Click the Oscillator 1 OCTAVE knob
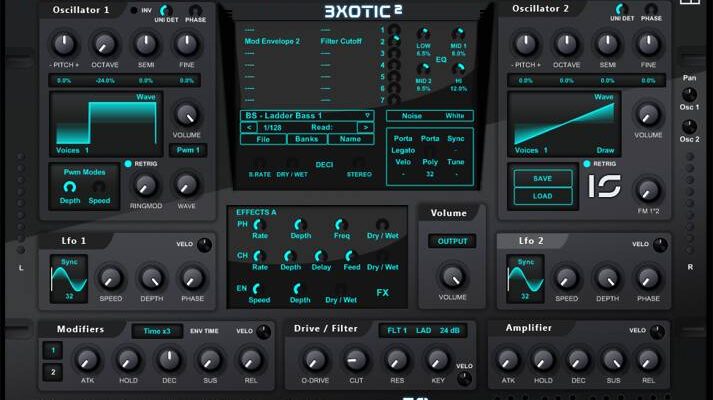 point(104,44)
